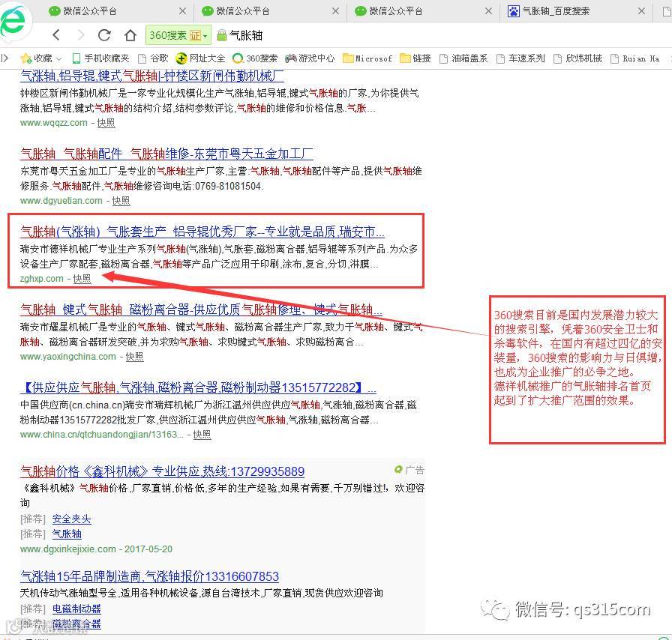Open 快照 for www.dgyuetian.com
The height and width of the screenshot is (640, 672).
(x=121, y=201)
